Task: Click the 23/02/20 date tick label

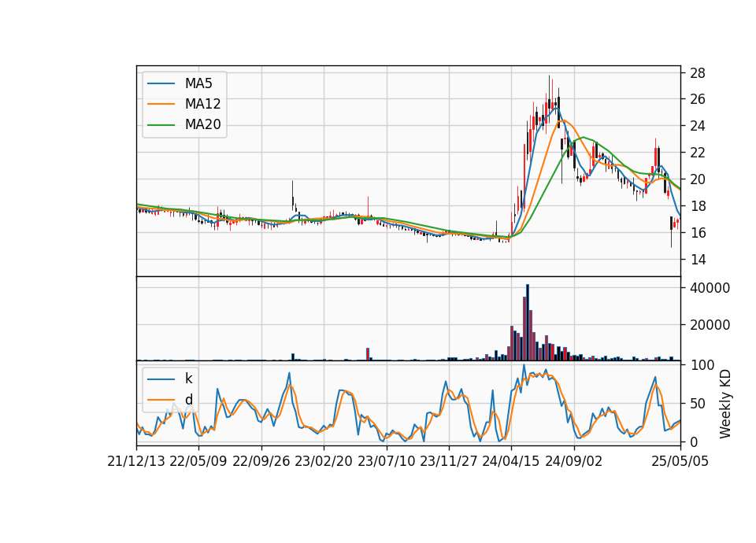Action: tap(324, 461)
